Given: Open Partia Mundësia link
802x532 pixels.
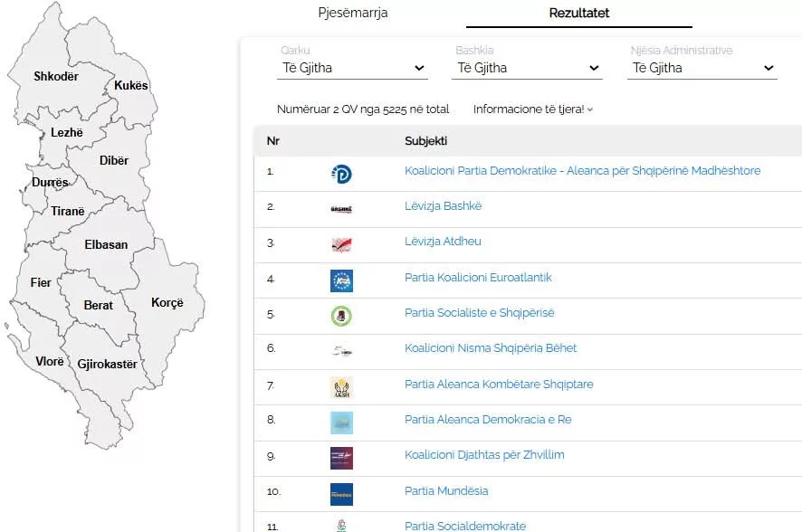Looking at the screenshot, I should click(446, 491).
